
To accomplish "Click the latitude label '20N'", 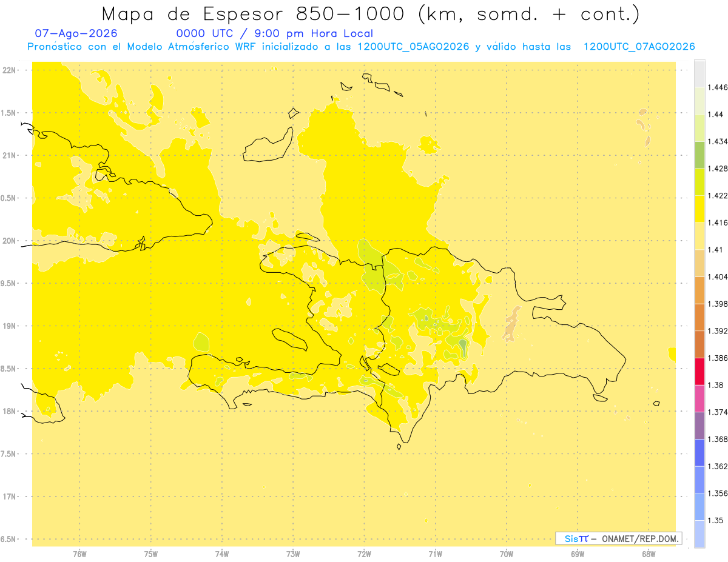I will [x=10, y=241].
